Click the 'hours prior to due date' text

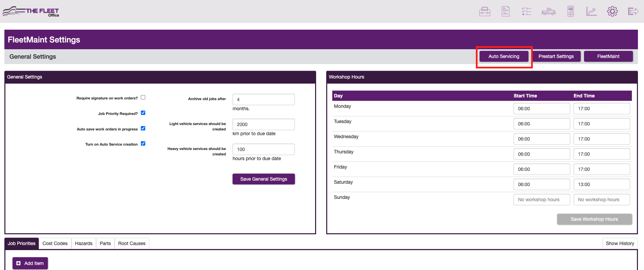point(256,158)
